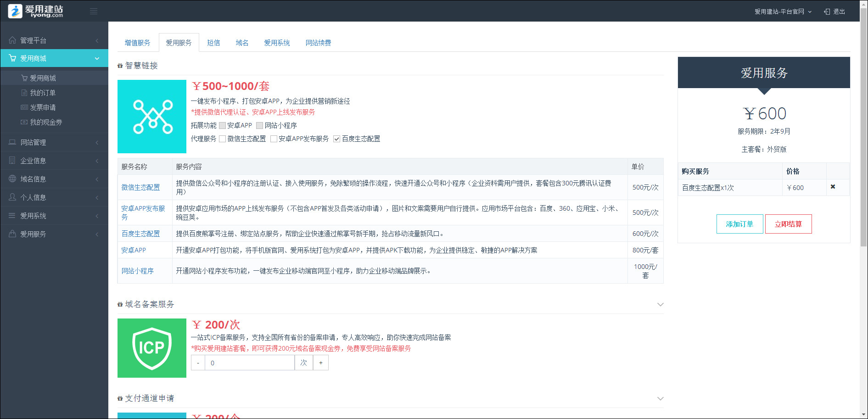868x419 pixels.
Task: Click the gift icon beside 域名备案服务 heading
Action: pos(120,304)
